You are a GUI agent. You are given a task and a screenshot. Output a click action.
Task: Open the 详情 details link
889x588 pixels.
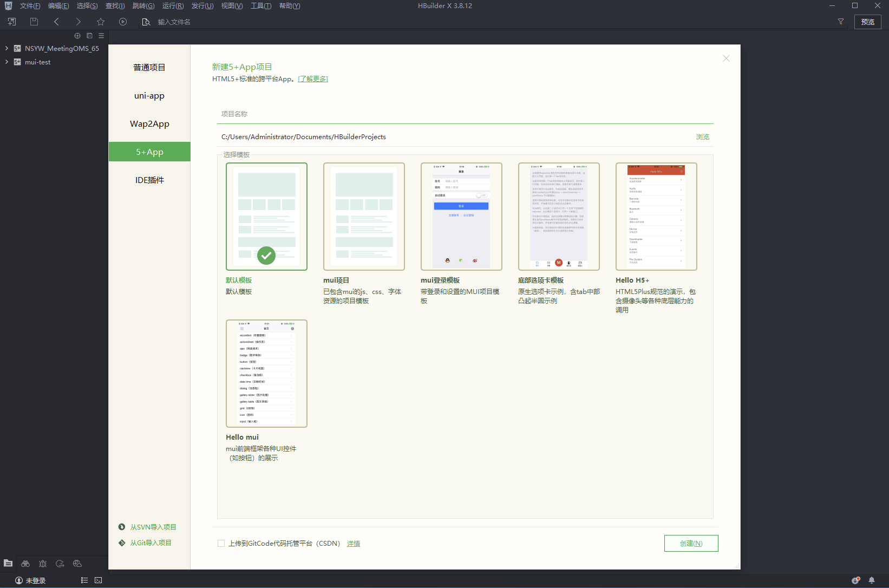[354, 544]
